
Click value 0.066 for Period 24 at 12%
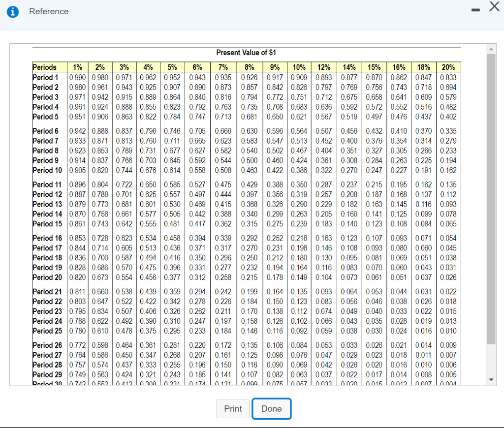click(324, 321)
